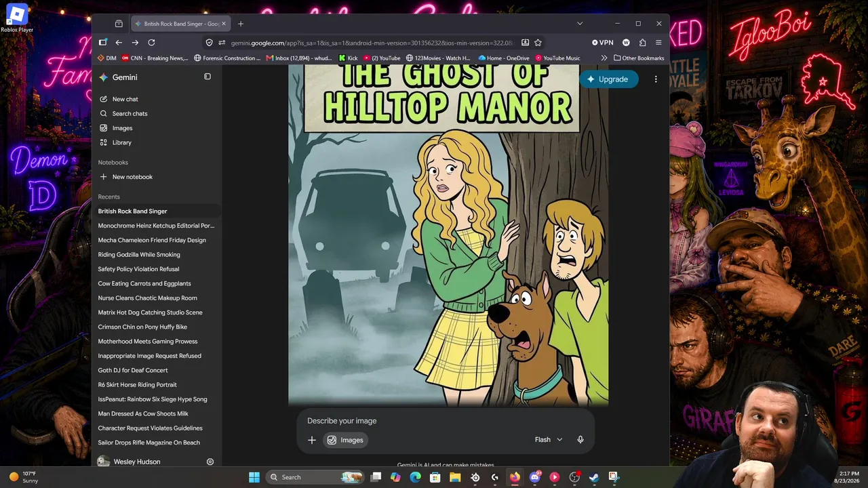Reload the current page
868x488 pixels.
[151, 43]
